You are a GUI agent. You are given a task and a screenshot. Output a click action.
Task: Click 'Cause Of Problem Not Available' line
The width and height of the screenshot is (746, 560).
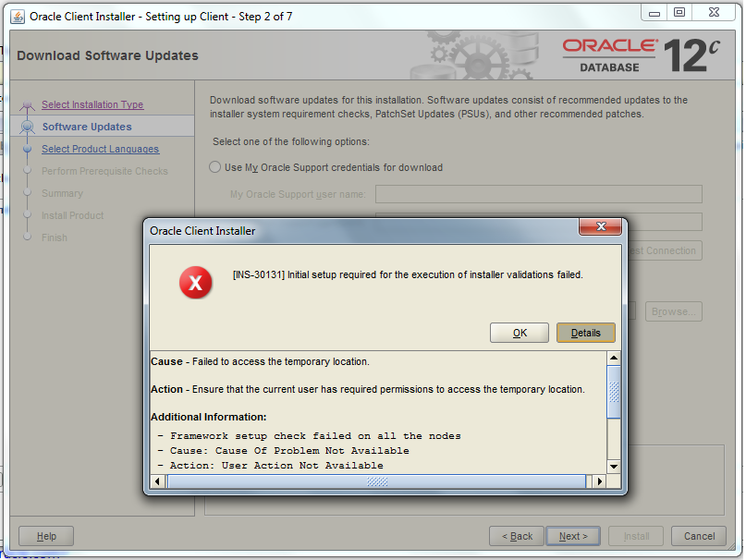[x=283, y=451]
